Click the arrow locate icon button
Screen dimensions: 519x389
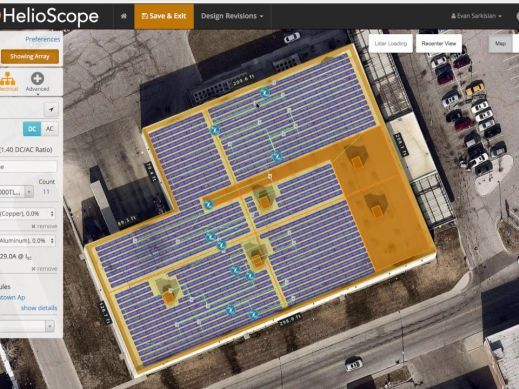point(51,109)
